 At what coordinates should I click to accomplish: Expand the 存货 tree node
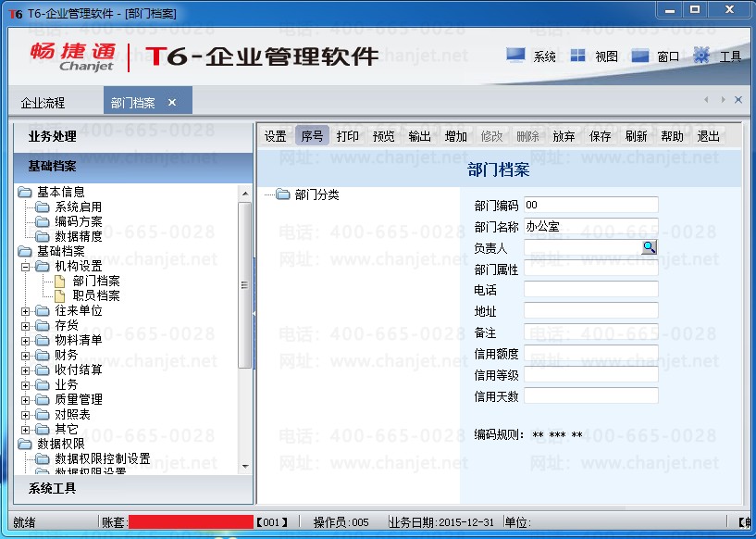26,326
